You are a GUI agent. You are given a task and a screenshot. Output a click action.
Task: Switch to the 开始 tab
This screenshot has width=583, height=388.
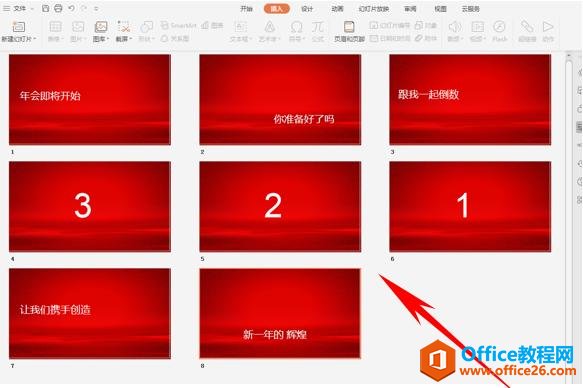(x=246, y=8)
